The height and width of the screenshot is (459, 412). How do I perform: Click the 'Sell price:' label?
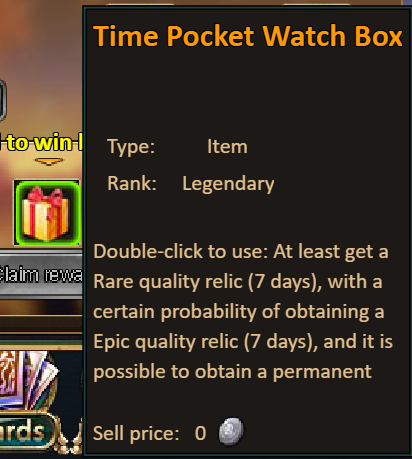click(136, 433)
